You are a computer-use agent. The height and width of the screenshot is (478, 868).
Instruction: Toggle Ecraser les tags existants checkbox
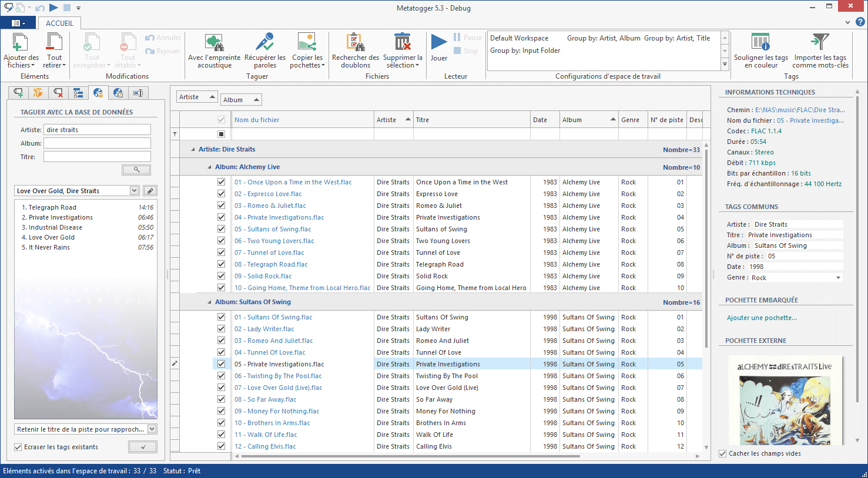(18, 447)
